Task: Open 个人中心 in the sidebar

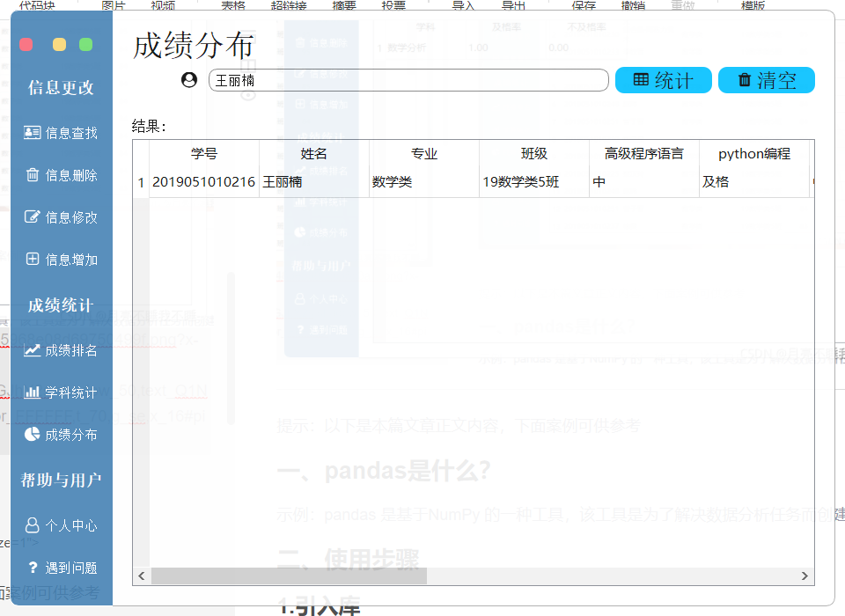Action: 61,525
